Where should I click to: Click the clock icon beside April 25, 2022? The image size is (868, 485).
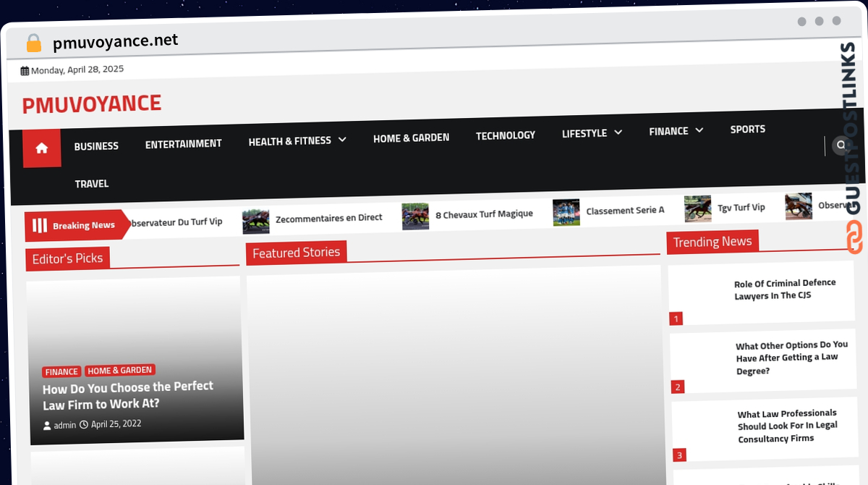click(84, 425)
